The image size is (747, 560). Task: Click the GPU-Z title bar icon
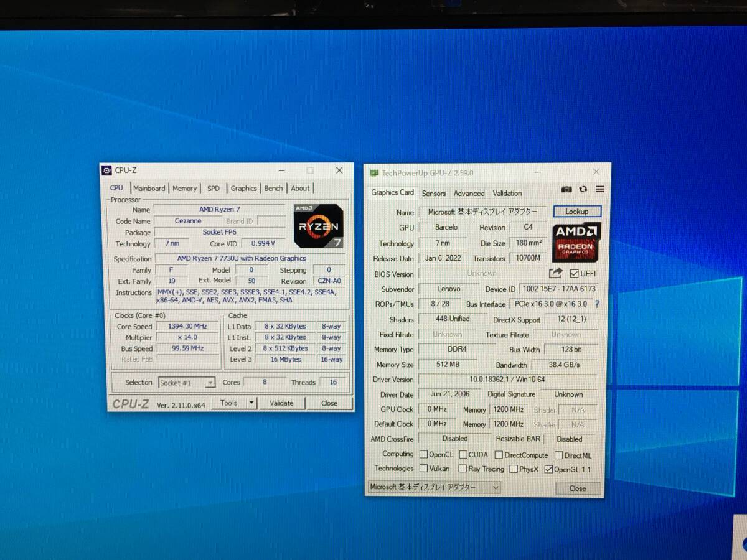pos(374,173)
